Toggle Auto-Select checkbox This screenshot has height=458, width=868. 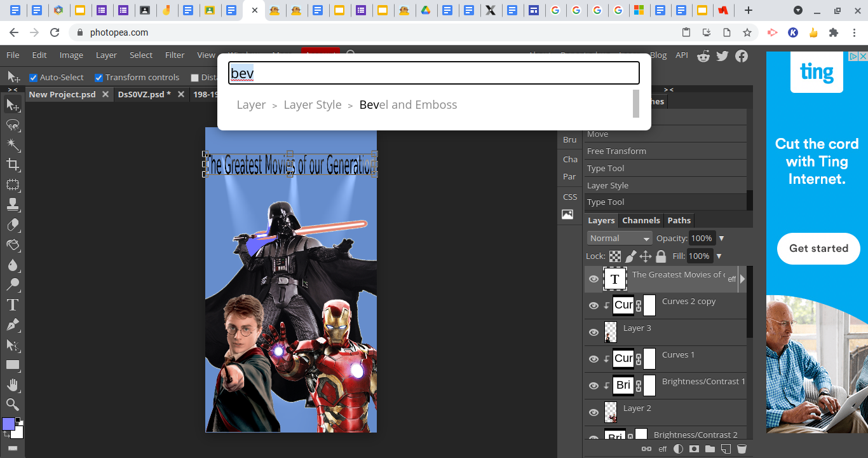34,78
